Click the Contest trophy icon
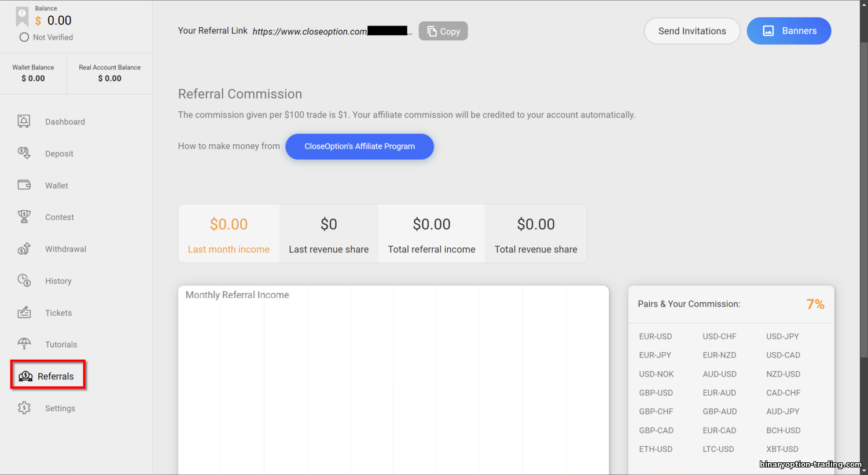The width and height of the screenshot is (868, 475). 24,217
